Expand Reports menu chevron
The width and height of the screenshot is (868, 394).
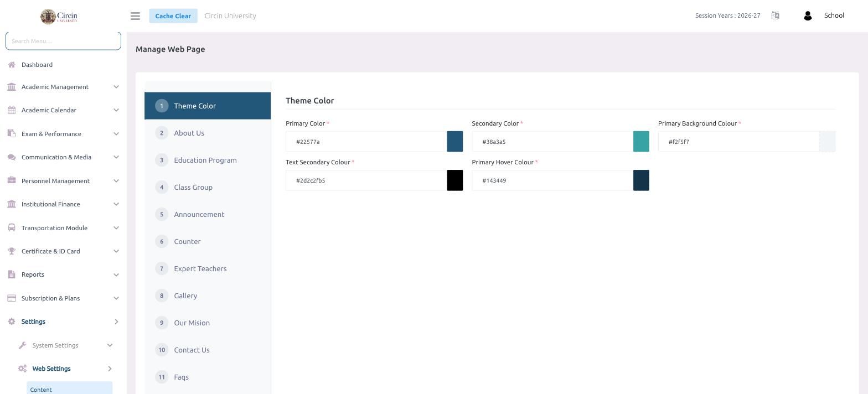point(116,274)
